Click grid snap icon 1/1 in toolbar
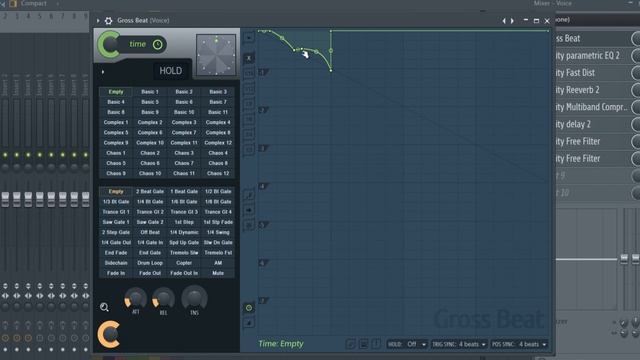640x360 pixels. (x=249, y=73)
